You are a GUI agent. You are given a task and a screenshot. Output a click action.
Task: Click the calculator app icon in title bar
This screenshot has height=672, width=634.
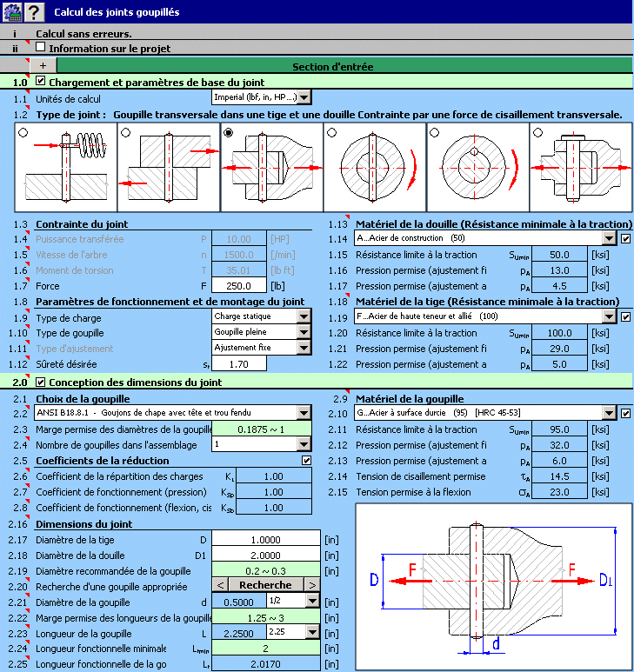point(12,11)
